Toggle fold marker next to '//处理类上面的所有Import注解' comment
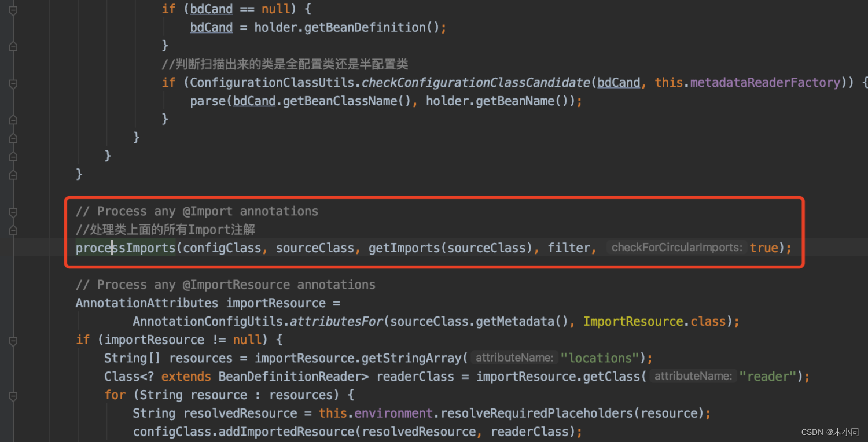 (x=13, y=230)
